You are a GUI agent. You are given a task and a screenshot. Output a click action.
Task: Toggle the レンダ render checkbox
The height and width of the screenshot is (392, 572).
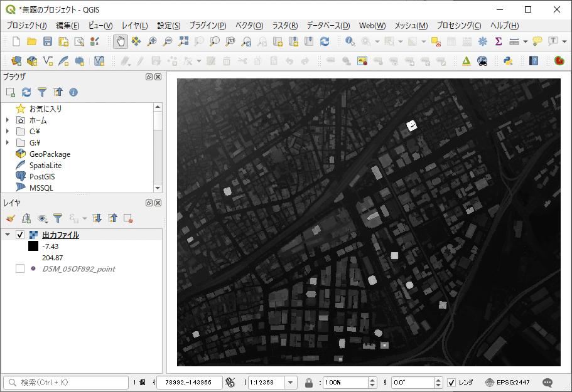[x=451, y=383]
